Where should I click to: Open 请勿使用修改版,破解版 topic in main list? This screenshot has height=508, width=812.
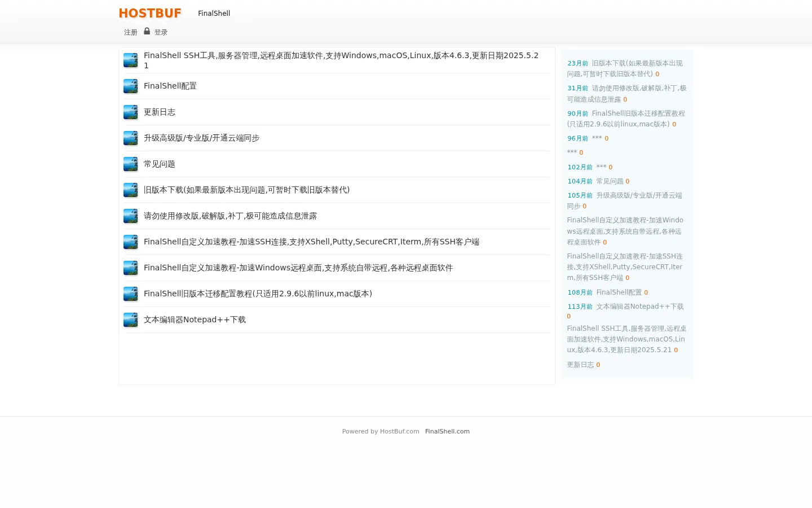pos(231,216)
